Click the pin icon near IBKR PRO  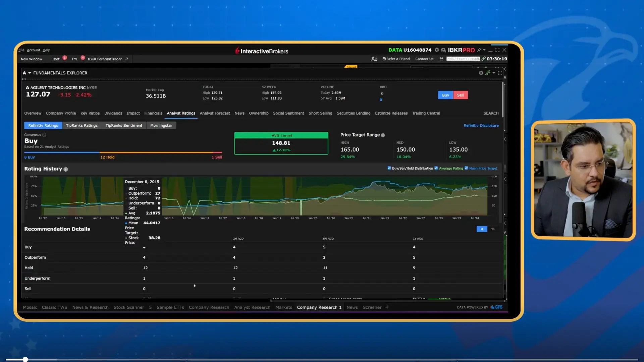480,50
